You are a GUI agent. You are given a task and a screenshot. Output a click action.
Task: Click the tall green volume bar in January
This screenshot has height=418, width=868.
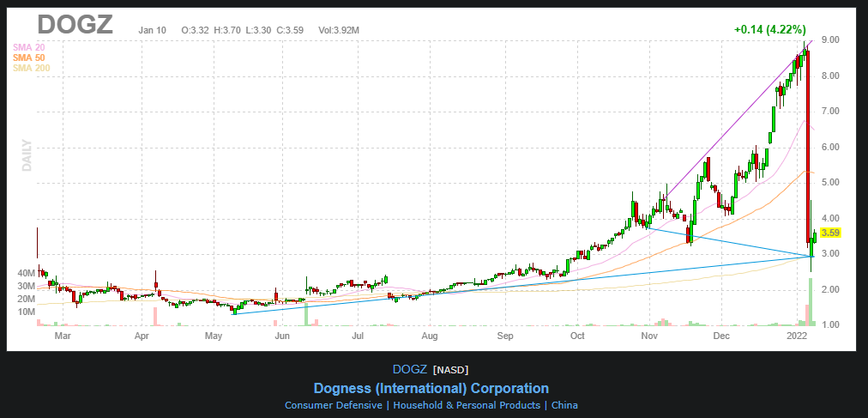tap(811, 302)
